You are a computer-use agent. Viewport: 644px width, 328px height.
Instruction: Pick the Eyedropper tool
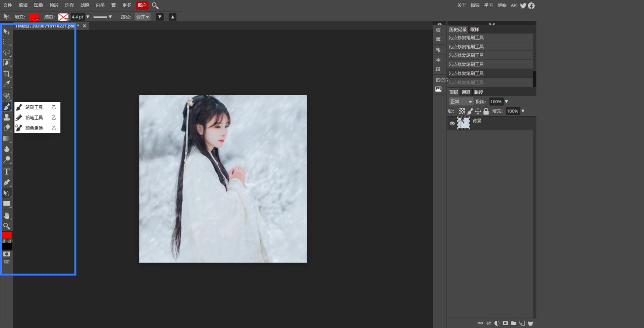click(x=7, y=84)
